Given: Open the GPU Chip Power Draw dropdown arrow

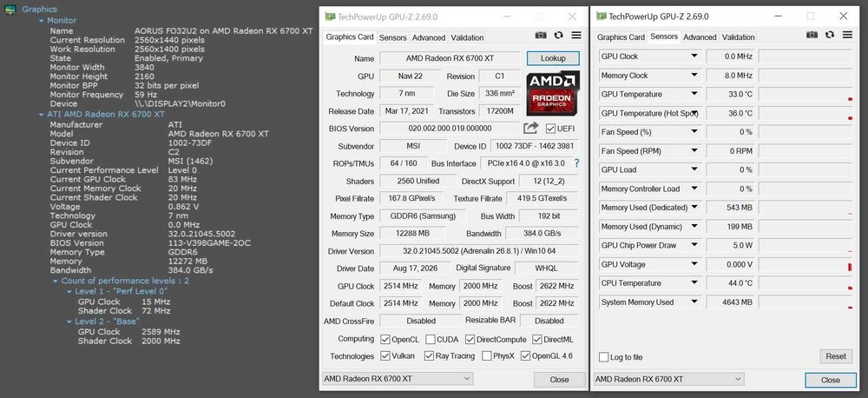Looking at the screenshot, I should [x=694, y=245].
